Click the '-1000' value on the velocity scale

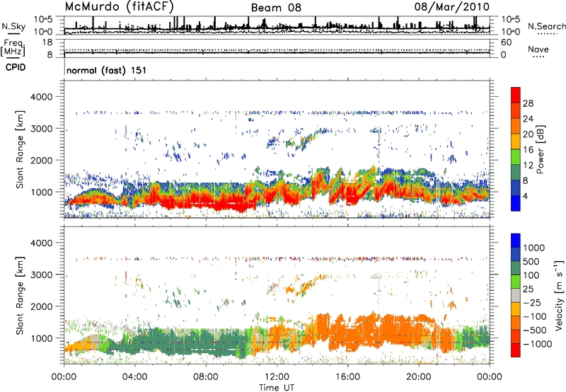(537, 344)
